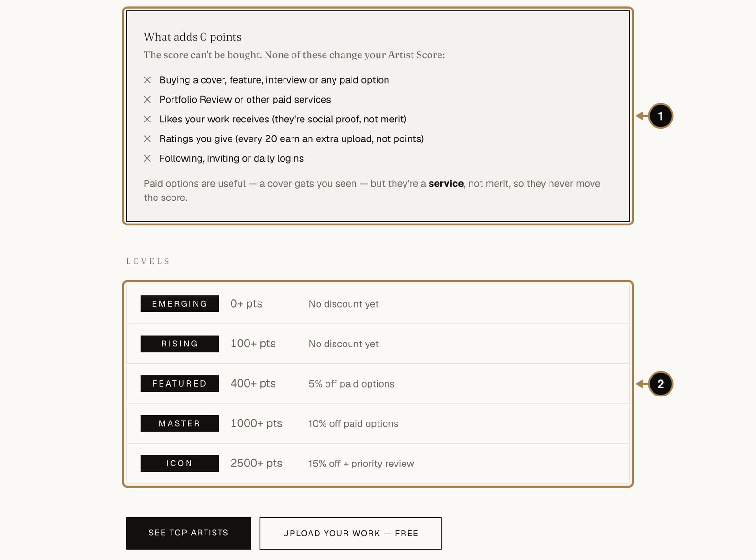Screen dimensions: 756x560
Task: Select the RISING level badge
Action: click(180, 344)
